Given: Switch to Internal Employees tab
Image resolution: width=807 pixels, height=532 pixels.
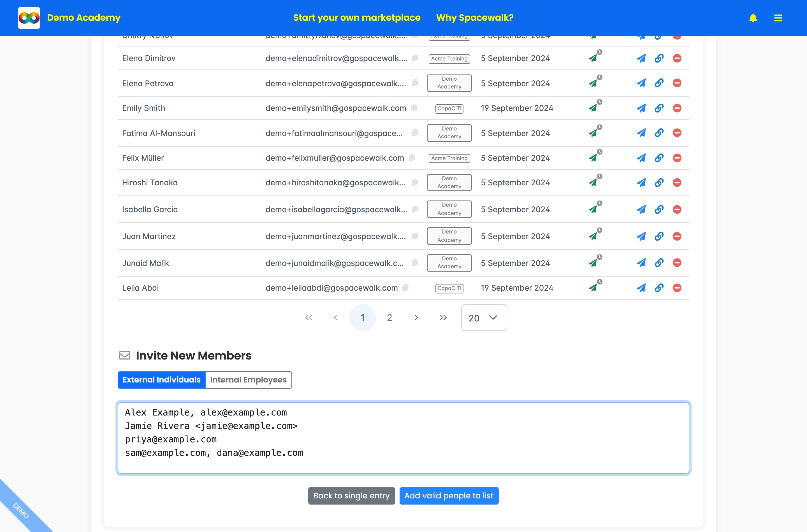Looking at the screenshot, I should point(249,380).
